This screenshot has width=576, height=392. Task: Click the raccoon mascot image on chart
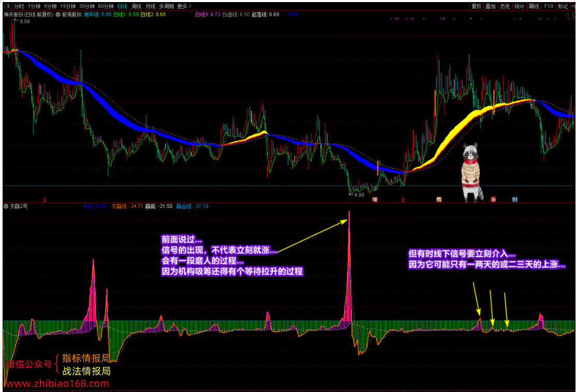[471, 173]
